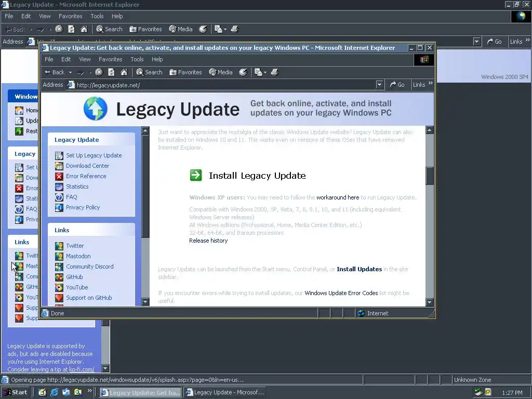Screen dimensions: 532x399
Task: Click front window address field URL
Action: [108, 85]
